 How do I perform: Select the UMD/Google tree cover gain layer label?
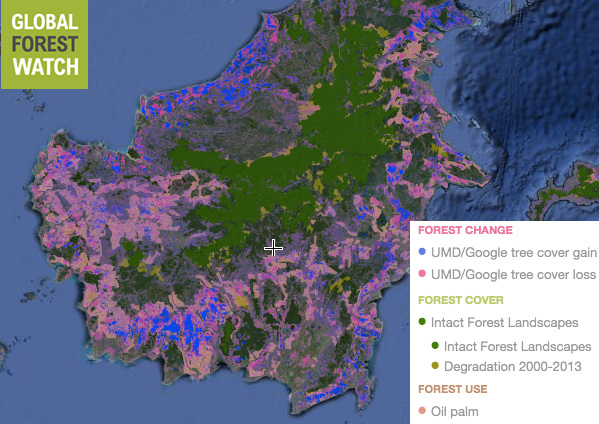514,252
